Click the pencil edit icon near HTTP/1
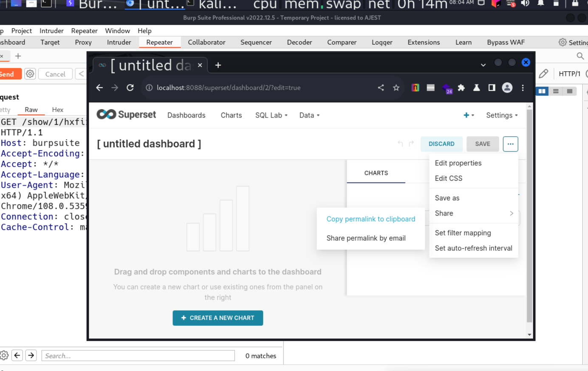The image size is (588, 371). 543,74
